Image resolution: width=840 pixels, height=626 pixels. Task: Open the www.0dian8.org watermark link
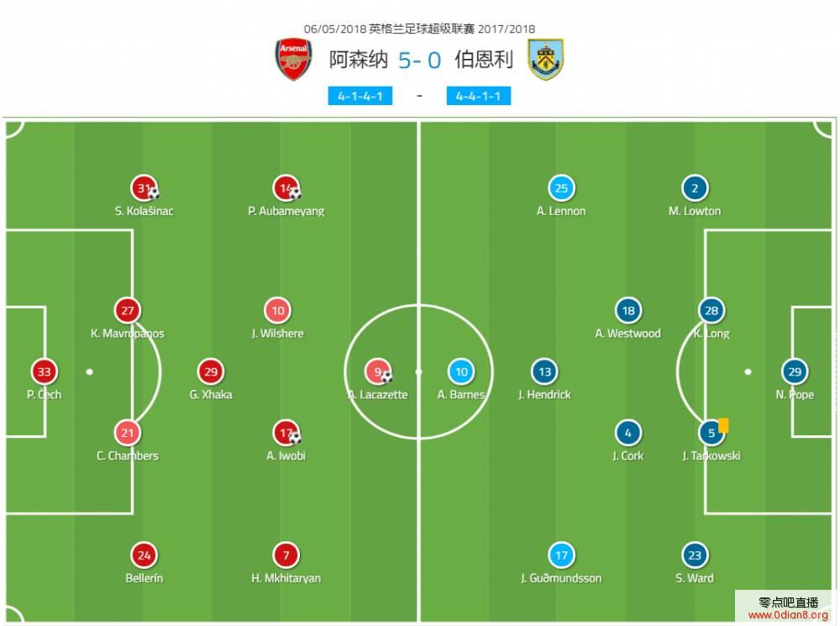788,615
